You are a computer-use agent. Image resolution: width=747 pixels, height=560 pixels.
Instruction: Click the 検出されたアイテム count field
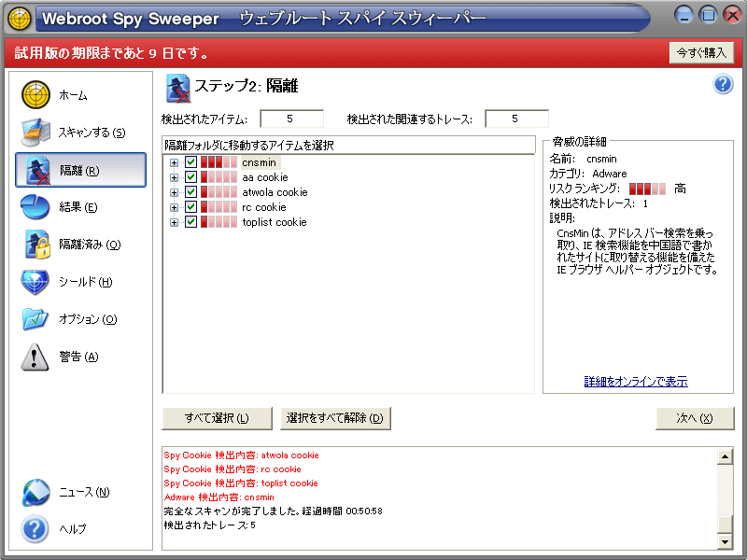pyautogui.click(x=291, y=119)
